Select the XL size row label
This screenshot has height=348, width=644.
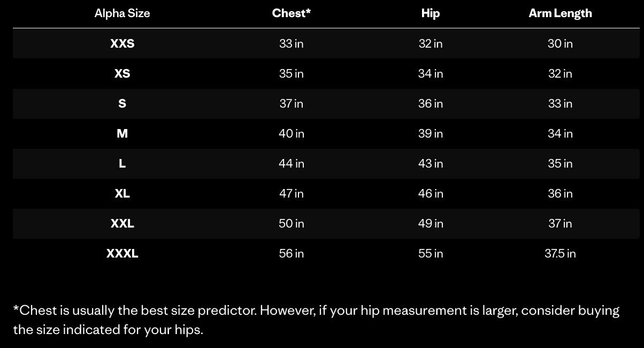point(122,193)
